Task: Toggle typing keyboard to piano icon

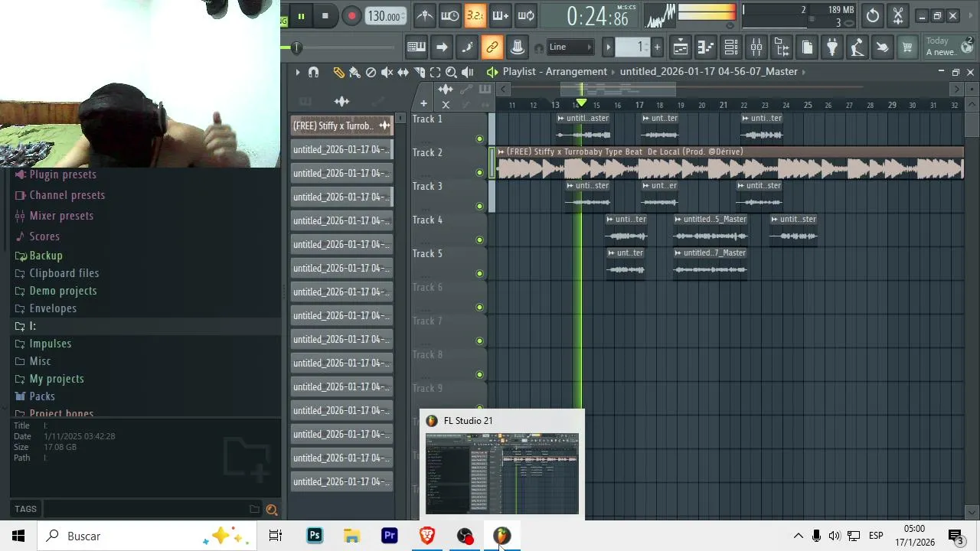Action: 416,47
